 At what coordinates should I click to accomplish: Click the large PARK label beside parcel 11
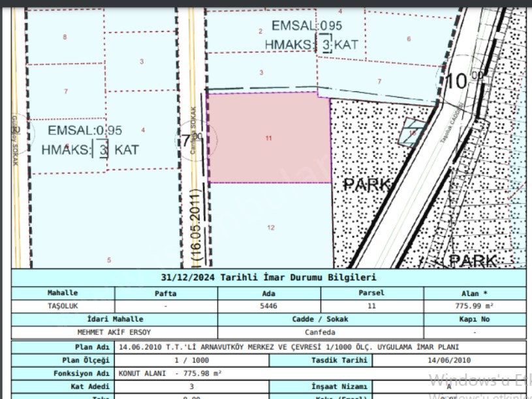coord(368,185)
